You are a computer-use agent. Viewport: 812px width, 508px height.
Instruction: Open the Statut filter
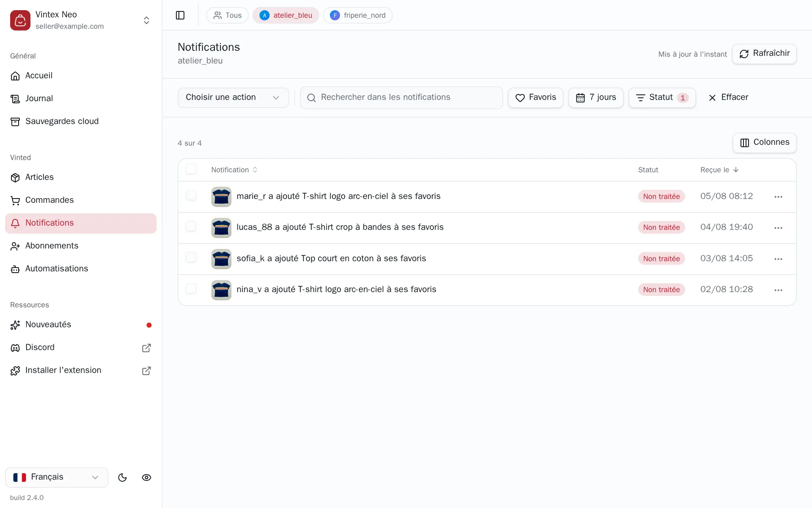[662, 97]
